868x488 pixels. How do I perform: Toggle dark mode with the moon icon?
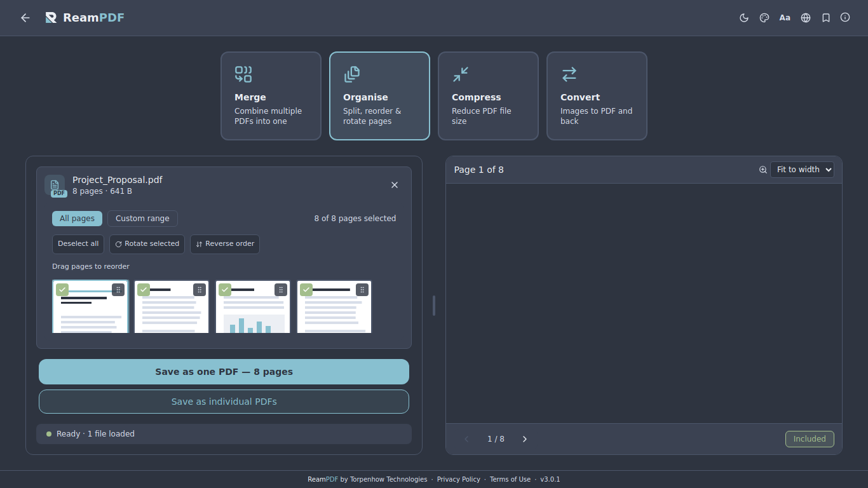click(744, 18)
